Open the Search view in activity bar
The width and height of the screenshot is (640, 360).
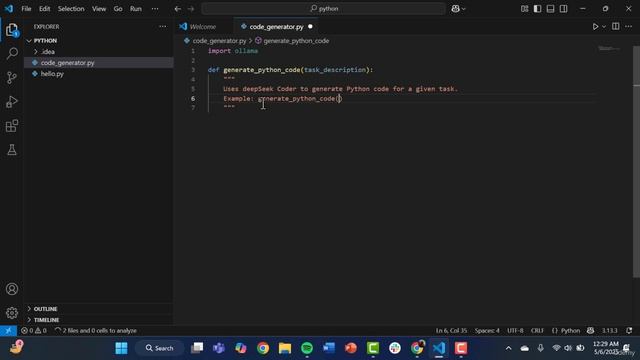12,53
